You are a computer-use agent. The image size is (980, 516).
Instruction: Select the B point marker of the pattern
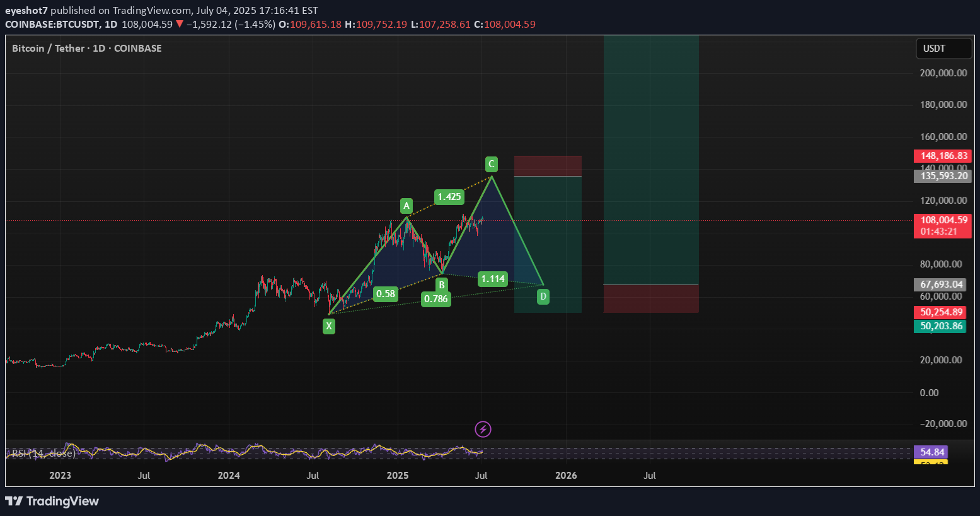pyautogui.click(x=442, y=284)
